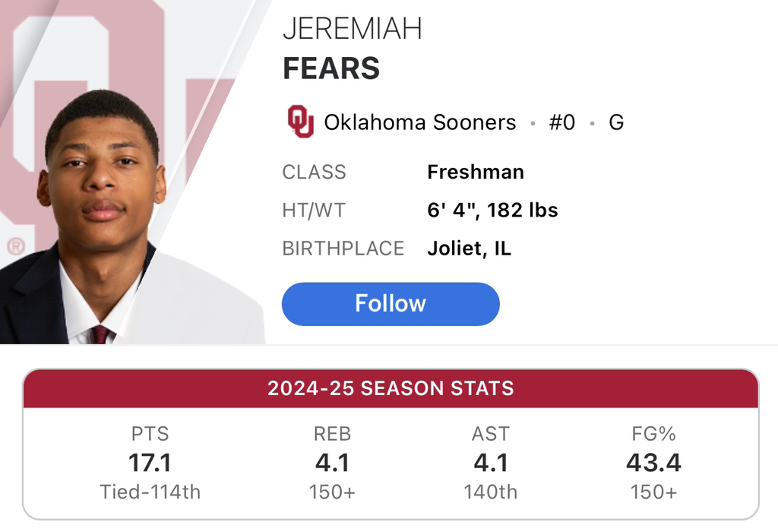Select the PTS stat label

pos(150,434)
